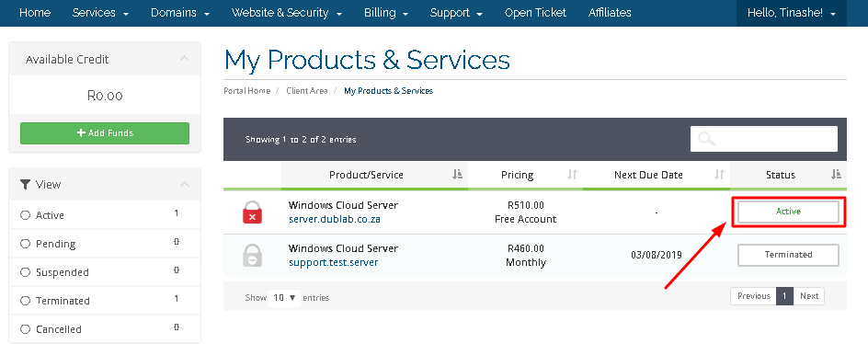This screenshot has width=868, height=344.
Task: Click Affiliates in the navigation bar
Action: point(610,13)
